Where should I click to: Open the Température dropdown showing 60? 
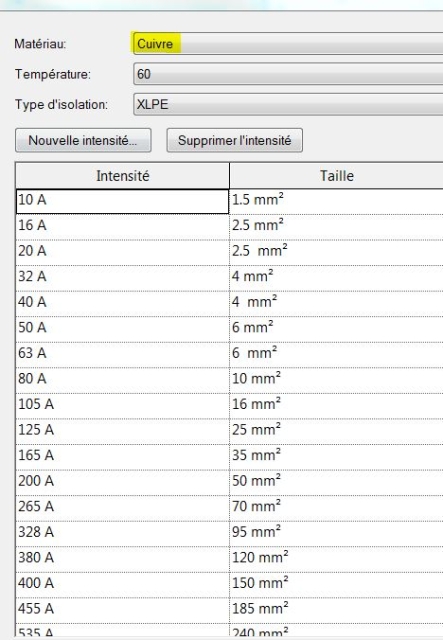tap(288, 74)
